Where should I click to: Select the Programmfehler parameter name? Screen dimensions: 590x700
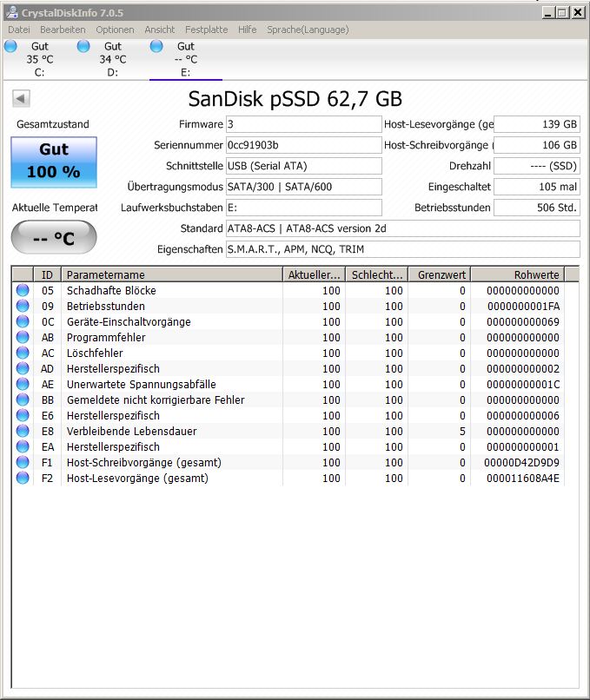coord(106,338)
